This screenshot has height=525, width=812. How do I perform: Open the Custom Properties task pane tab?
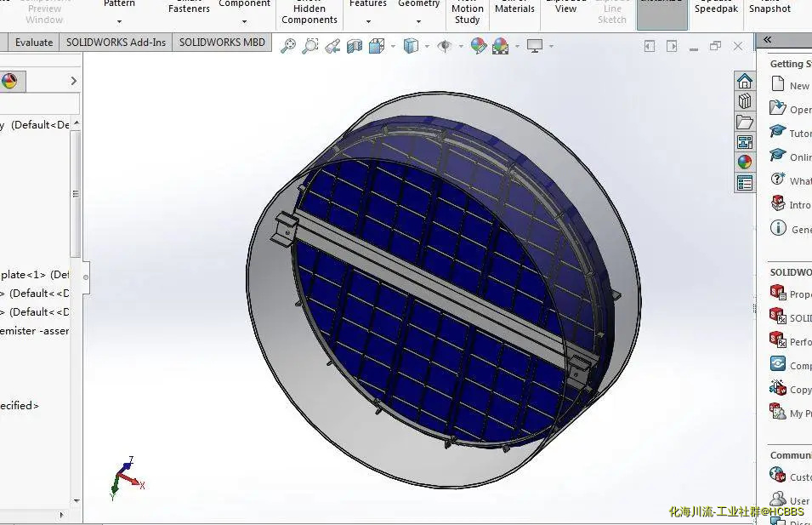coord(745,183)
